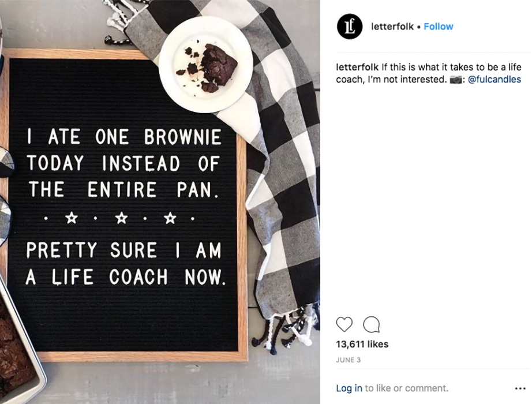
Task: Click the camera emoji in the caption
Action: point(456,80)
